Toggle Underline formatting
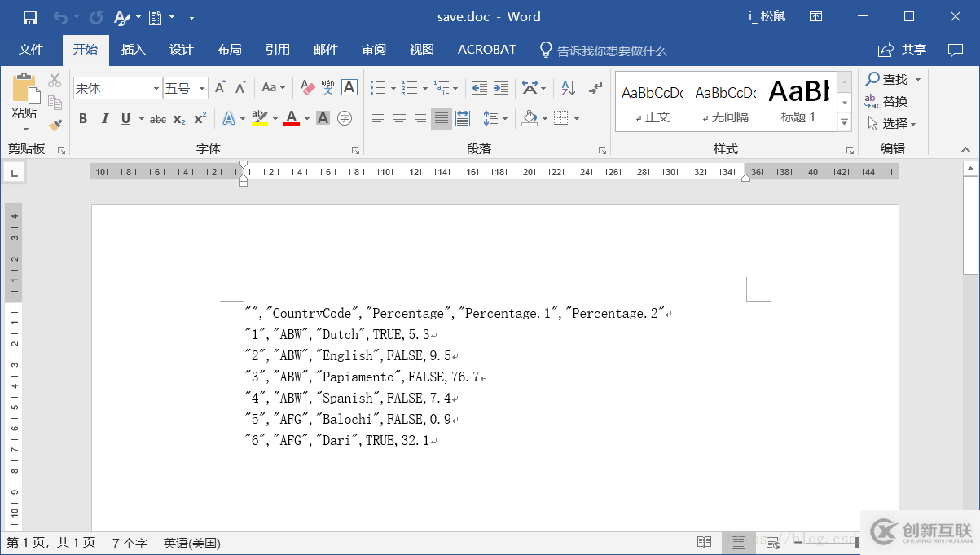 coord(125,119)
